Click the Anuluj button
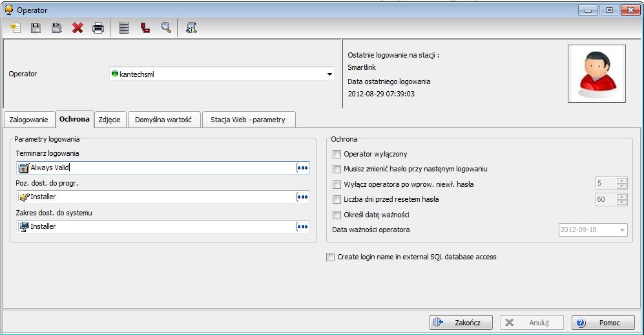The width and height of the screenshot is (644, 335). 532,323
